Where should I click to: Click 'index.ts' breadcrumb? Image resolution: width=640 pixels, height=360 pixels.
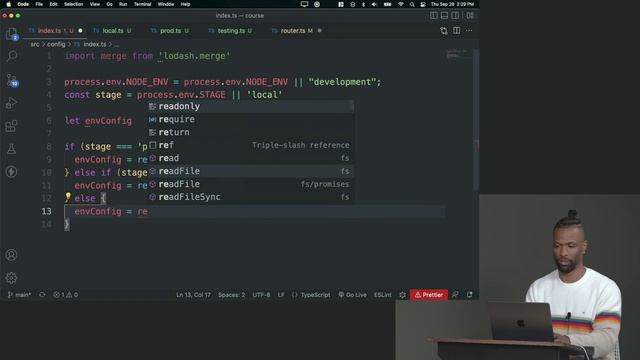click(x=94, y=44)
